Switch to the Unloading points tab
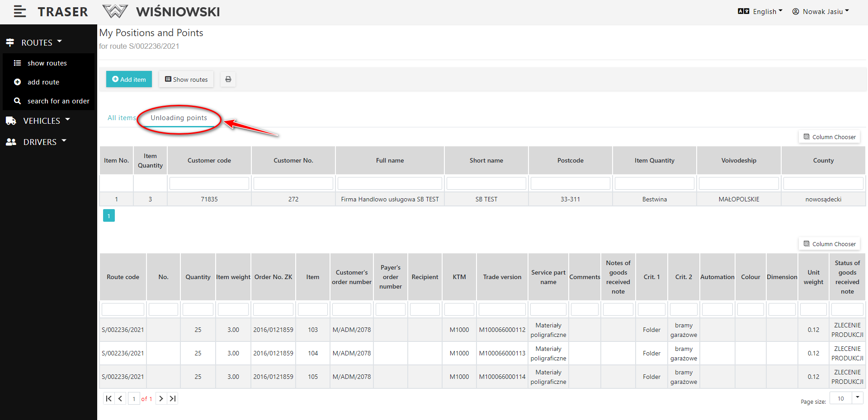Viewport: 868px width, 420px height. coord(179,118)
